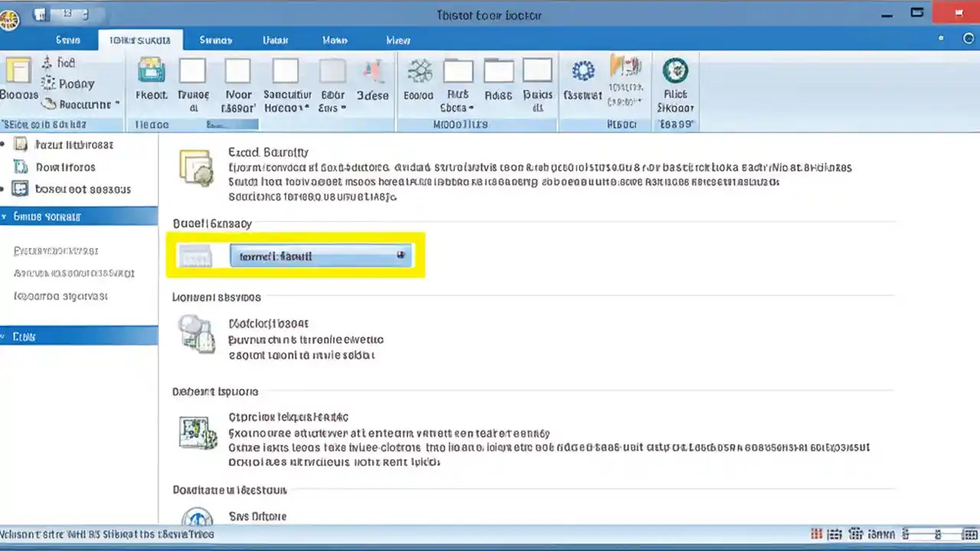Open the Excel Security shield icon in the content area
980x551 pixels.
click(x=196, y=167)
